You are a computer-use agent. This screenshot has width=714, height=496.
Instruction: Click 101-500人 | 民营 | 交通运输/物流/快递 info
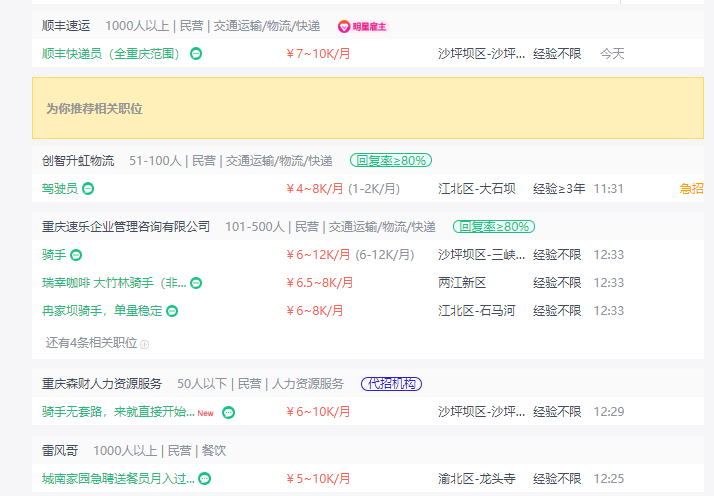click(x=330, y=226)
